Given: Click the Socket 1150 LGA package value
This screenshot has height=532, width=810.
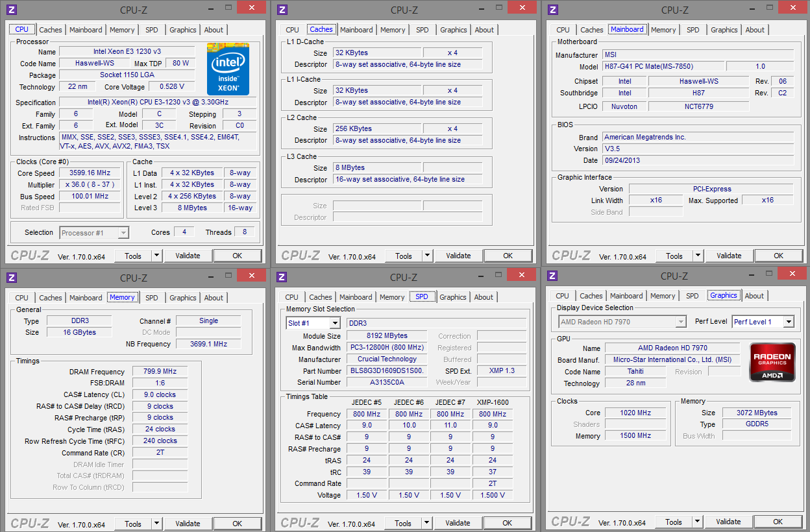Looking at the screenshot, I should click(127, 75).
